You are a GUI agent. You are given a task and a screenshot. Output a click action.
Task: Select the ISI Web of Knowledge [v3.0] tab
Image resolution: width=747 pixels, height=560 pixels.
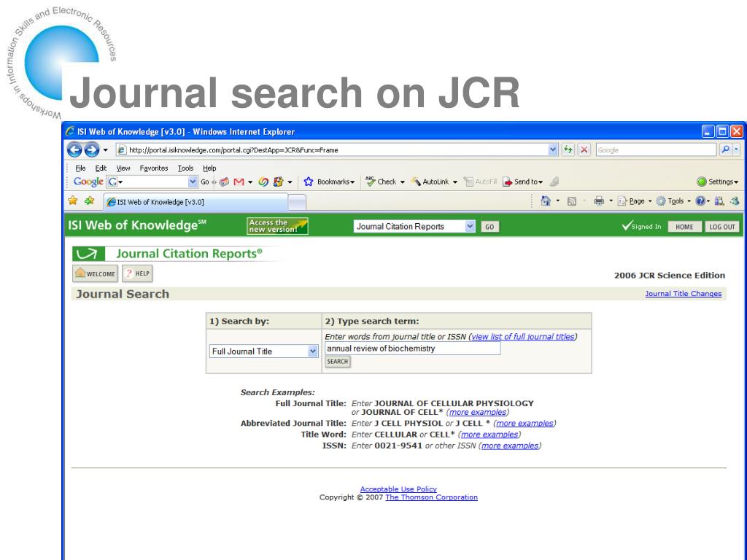(x=196, y=202)
